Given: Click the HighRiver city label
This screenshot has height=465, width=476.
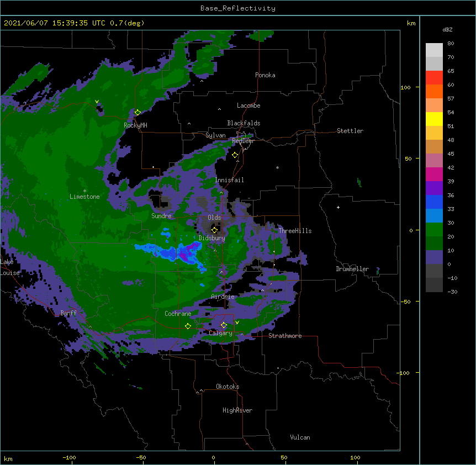Looking at the screenshot, I should point(237,410).
